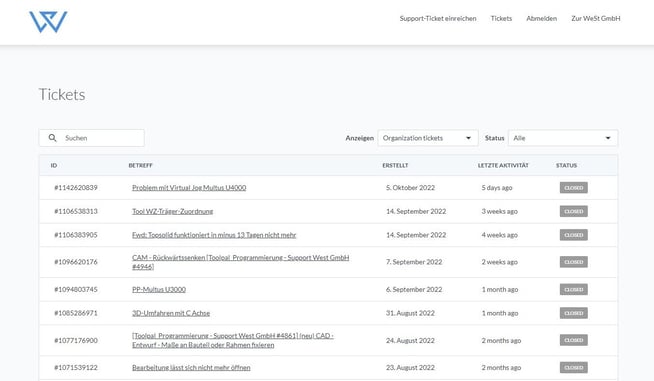Image resolution: width=654 pixels, height=381 pixels.
Task: Click the BETREFF column header
Action: tap(141, 166)
